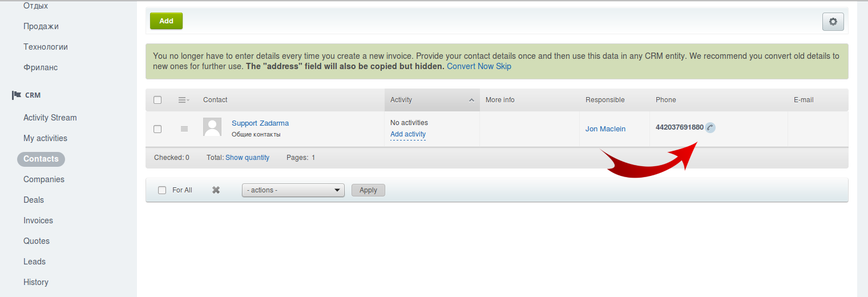
Task: Go to Invoices in the CRM menu
Action: (x=38, y=220)
